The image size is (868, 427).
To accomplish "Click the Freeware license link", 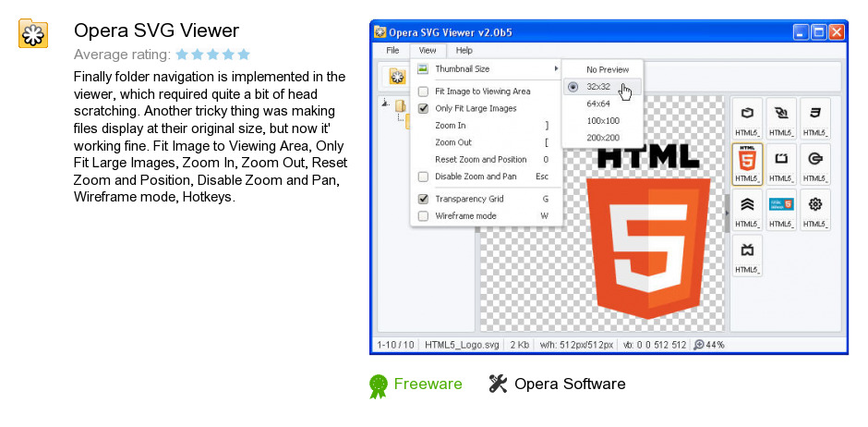I will tap(428, 384).
